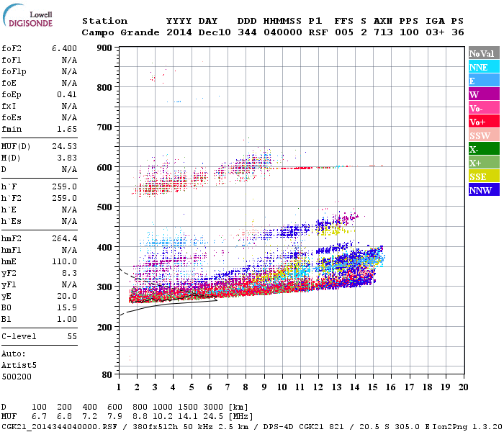Viewport: 504px width, 432px height.
Task: Click the year value 2014
Action: 179,32
